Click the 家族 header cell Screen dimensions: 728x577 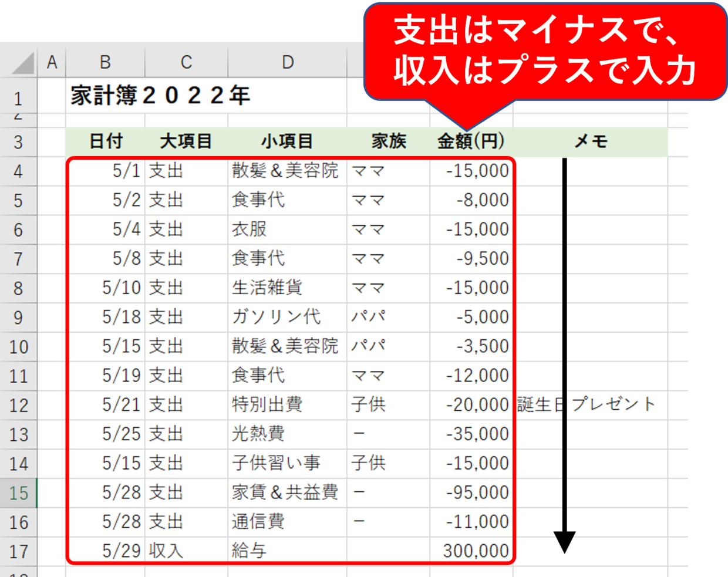point(388,141)
